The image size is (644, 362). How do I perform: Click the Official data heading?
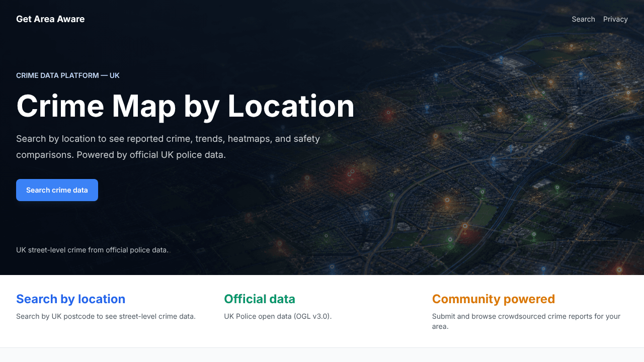click(x=260, y=299)
